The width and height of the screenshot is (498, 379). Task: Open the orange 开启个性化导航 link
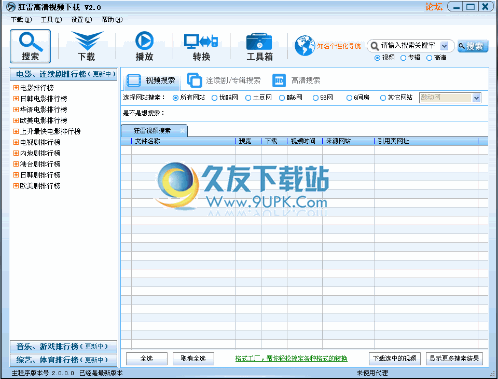pos(339,46)
